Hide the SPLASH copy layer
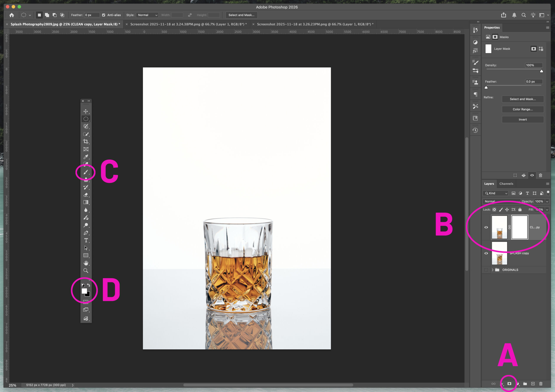 click(x=486, y=253)
